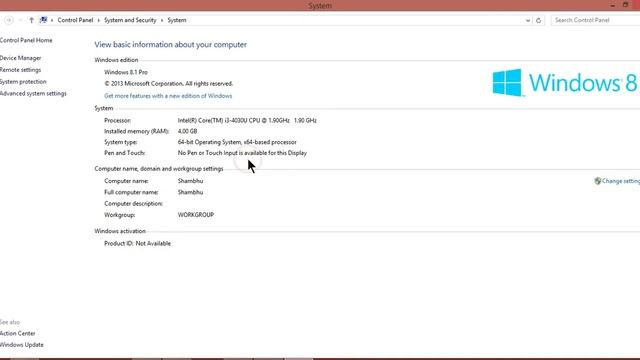Viewport: 640px width, 360px height.
Task: Click the computer icon in address bar
Action: click(43, 20)
